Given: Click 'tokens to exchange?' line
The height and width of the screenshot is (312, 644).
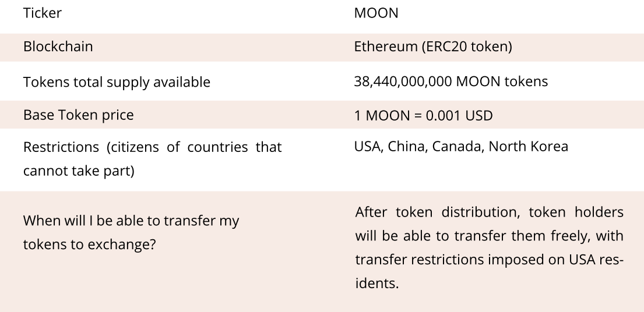Looking at the screenshot, I should point(90,244).
